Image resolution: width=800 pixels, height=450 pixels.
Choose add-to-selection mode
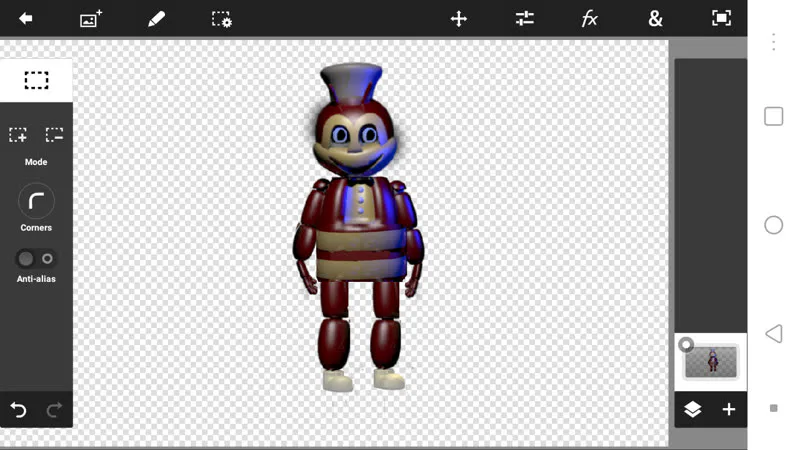tap(18, 135)
